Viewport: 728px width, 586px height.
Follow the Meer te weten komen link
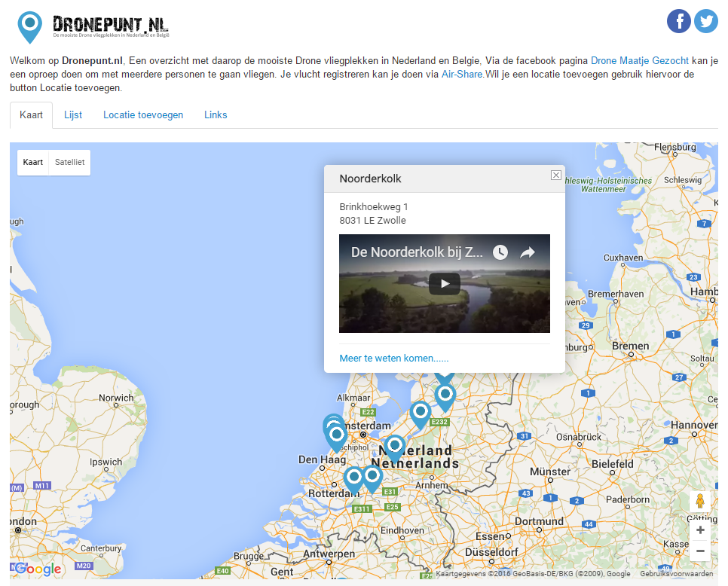tap(393, 359)
